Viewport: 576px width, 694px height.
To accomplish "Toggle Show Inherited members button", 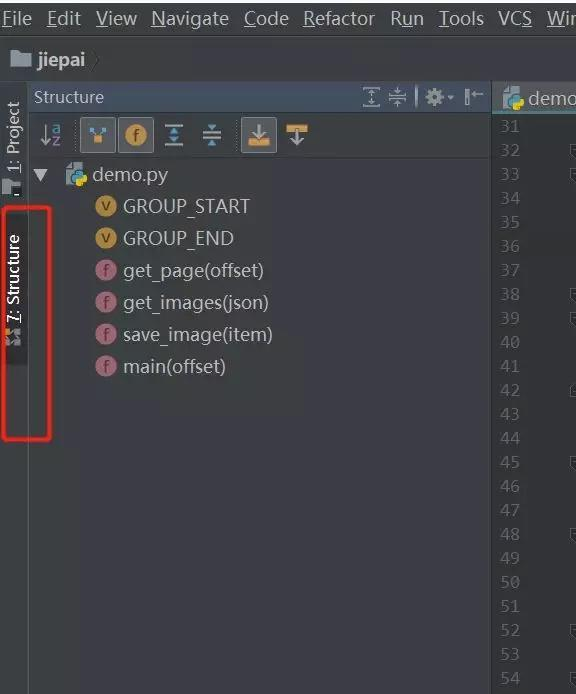I will 98,135.
